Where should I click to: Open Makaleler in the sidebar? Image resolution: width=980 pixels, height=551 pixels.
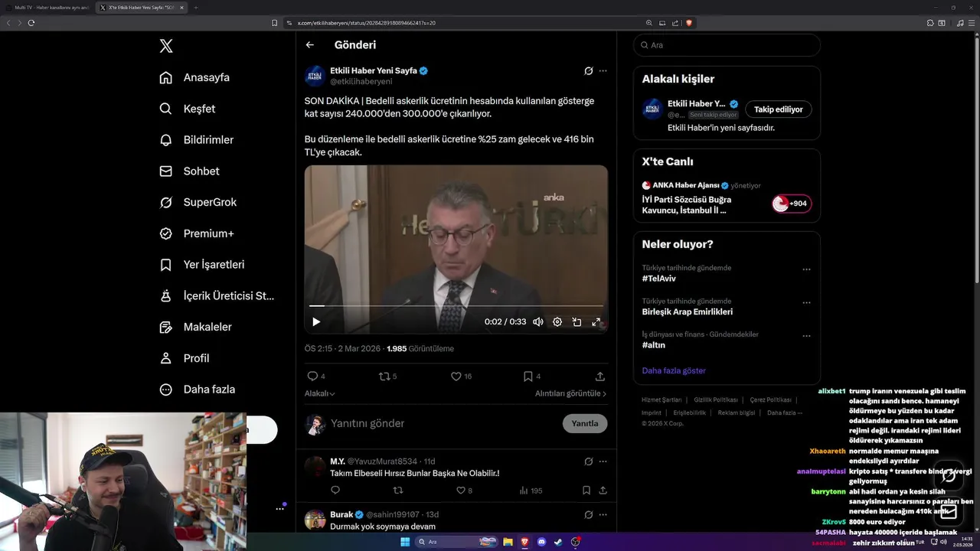coord(195,327)
